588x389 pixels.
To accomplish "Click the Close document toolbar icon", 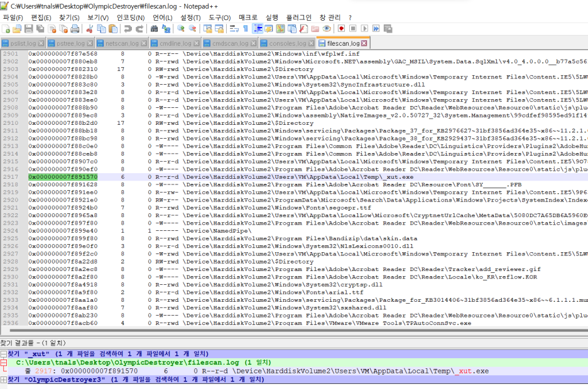I will 52,29.
